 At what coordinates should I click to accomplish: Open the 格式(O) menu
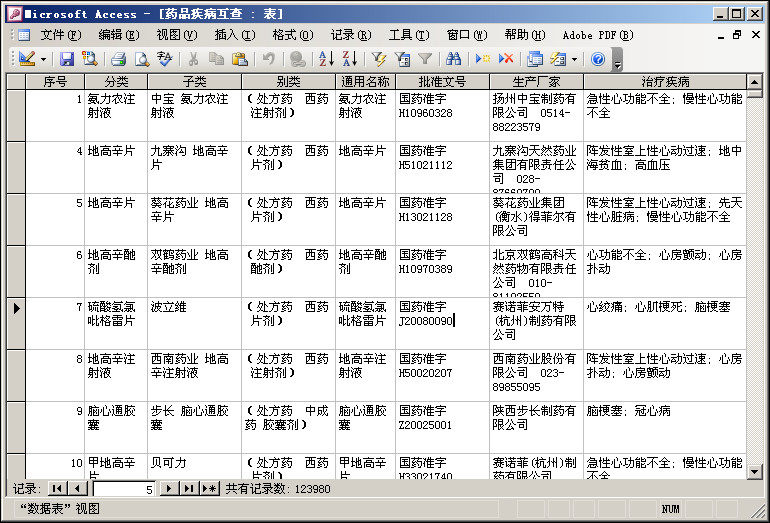[293, 35]
